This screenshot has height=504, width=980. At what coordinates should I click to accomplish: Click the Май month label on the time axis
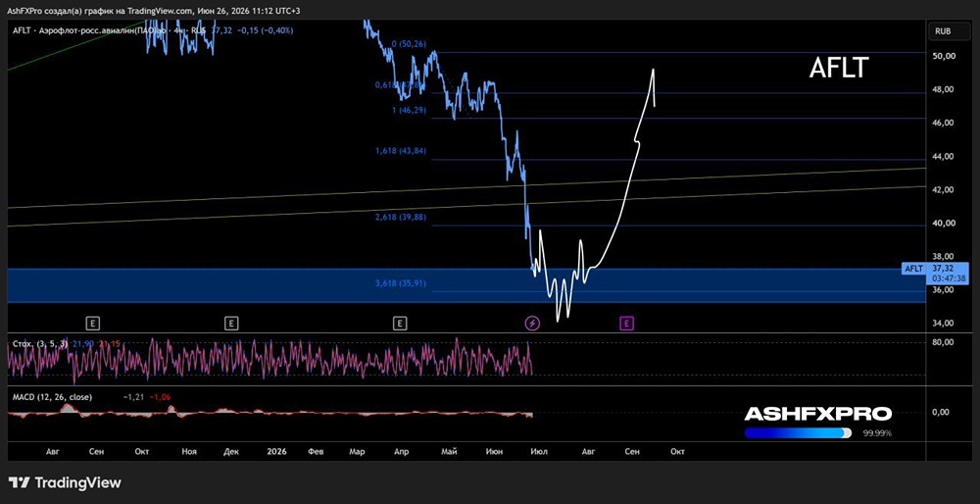450,451
